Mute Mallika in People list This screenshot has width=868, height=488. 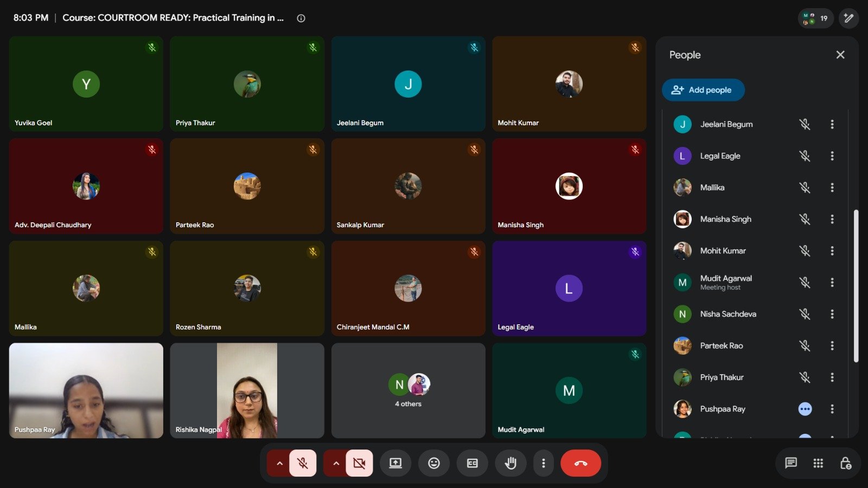[805, 188]
